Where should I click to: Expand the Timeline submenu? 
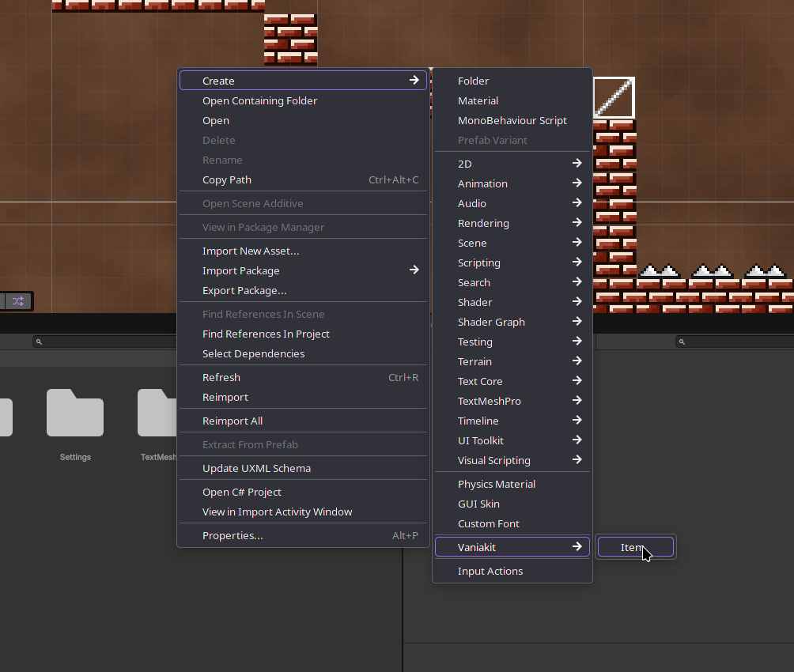[x=512, y=421]
